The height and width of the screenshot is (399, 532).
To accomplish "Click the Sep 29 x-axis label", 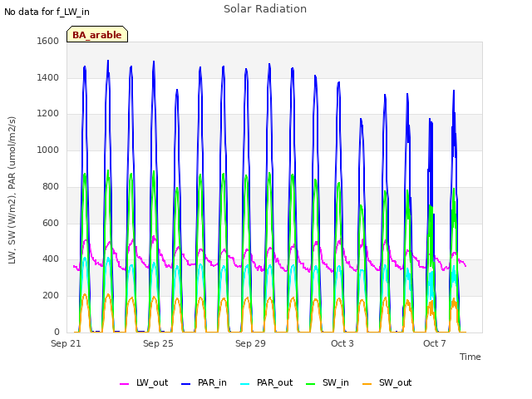I will (250, 343).
